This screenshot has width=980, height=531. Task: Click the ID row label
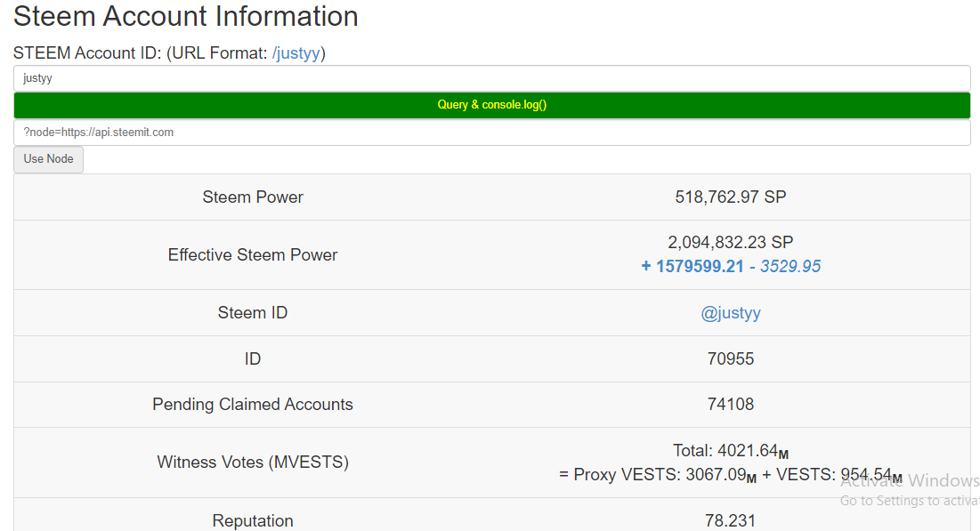253,359
